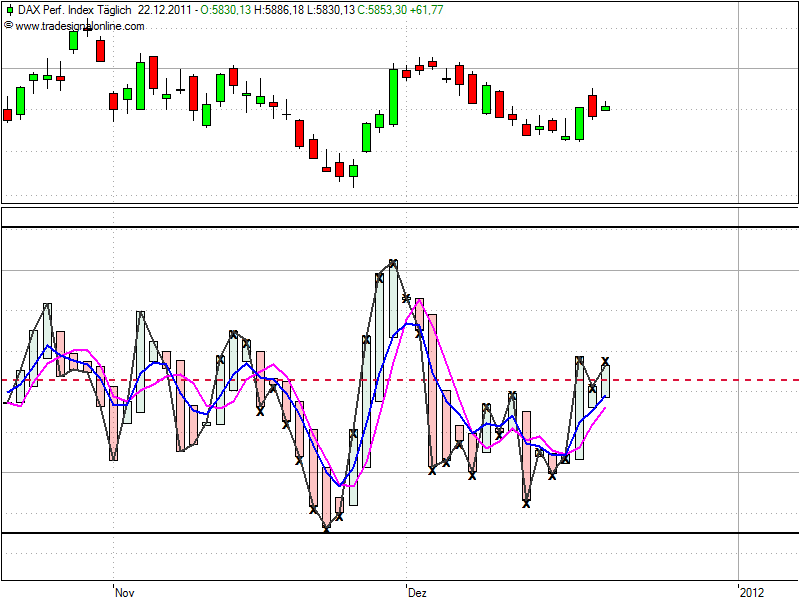Click the last green candlestick on price chart
The image size is (800, 600).
pos(606,107)
